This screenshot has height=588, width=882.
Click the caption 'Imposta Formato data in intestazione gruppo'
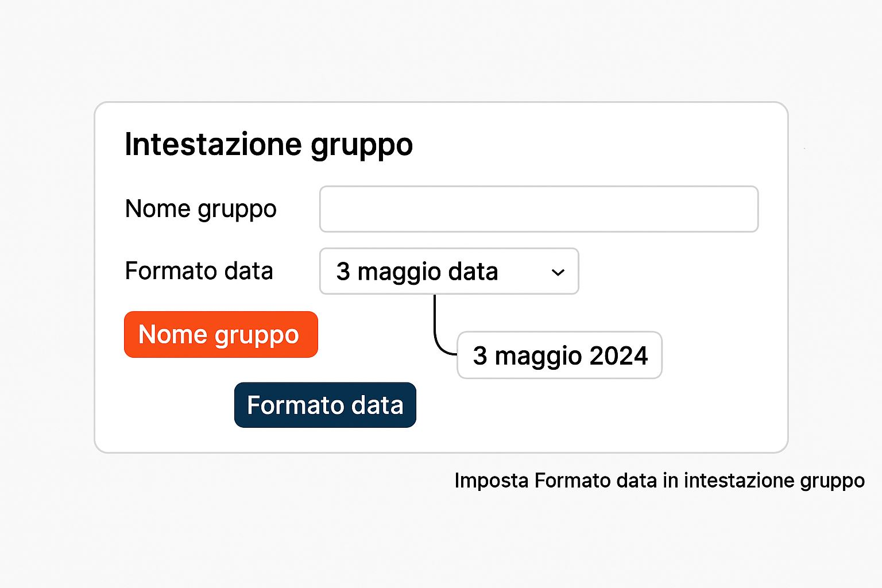tap(659, 480)
